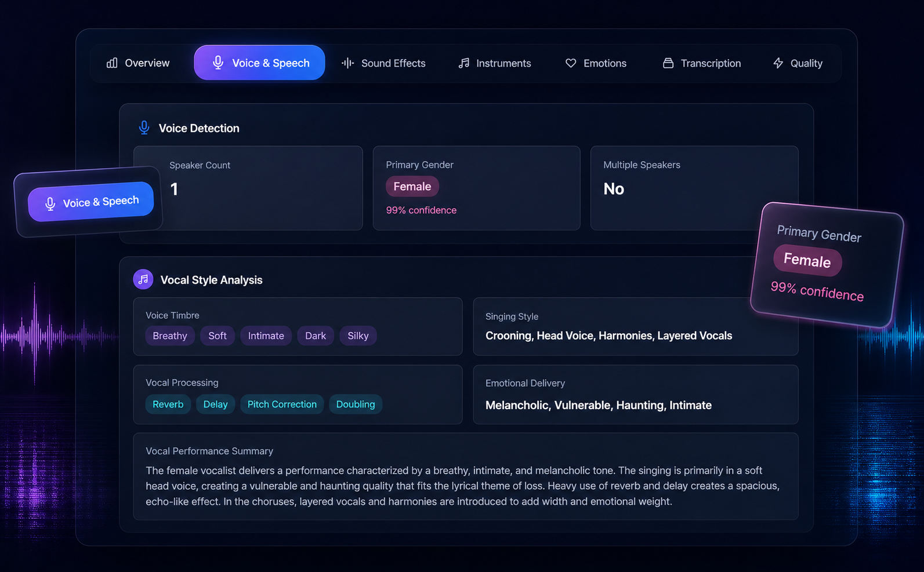This screenshot has width=924, height=572.
Task: Click the Female gender badge in Voice Detection
Action: coord(412,187)
